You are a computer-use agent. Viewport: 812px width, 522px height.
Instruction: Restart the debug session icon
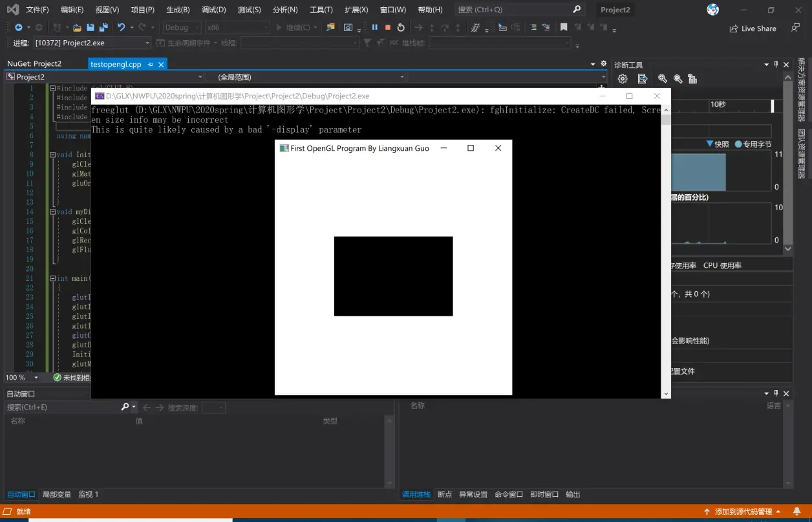[401, 27]
